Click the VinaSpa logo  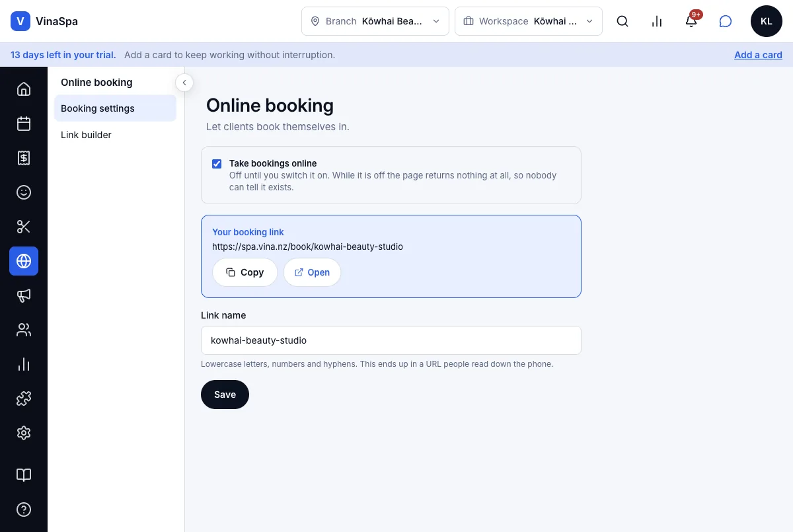click(x=44, y=21)
